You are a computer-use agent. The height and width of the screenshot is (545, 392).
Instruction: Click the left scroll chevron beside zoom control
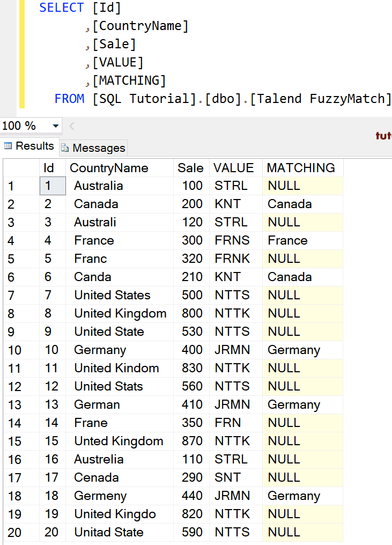coord(71,125)
